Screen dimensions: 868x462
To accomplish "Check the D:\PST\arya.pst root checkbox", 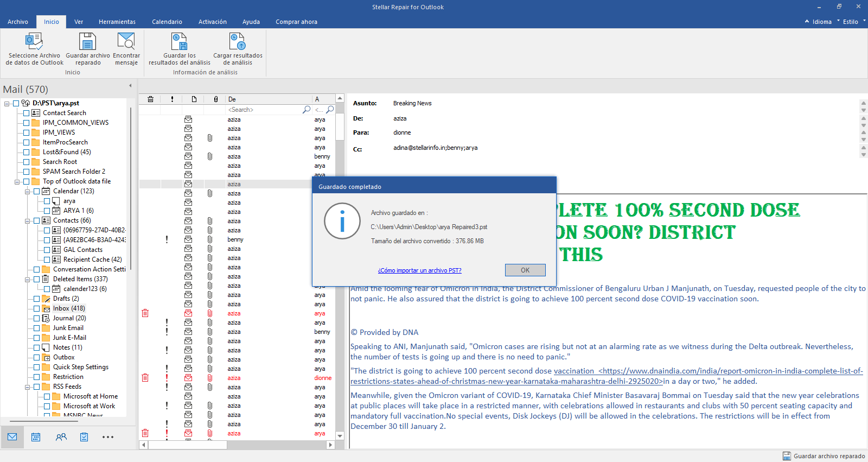I will [16, 103].
